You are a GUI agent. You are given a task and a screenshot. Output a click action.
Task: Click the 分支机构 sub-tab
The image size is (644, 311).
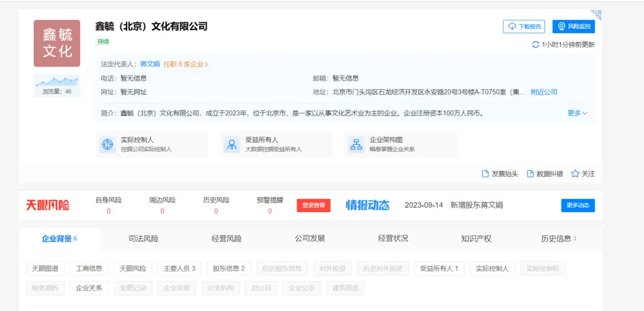220,288
